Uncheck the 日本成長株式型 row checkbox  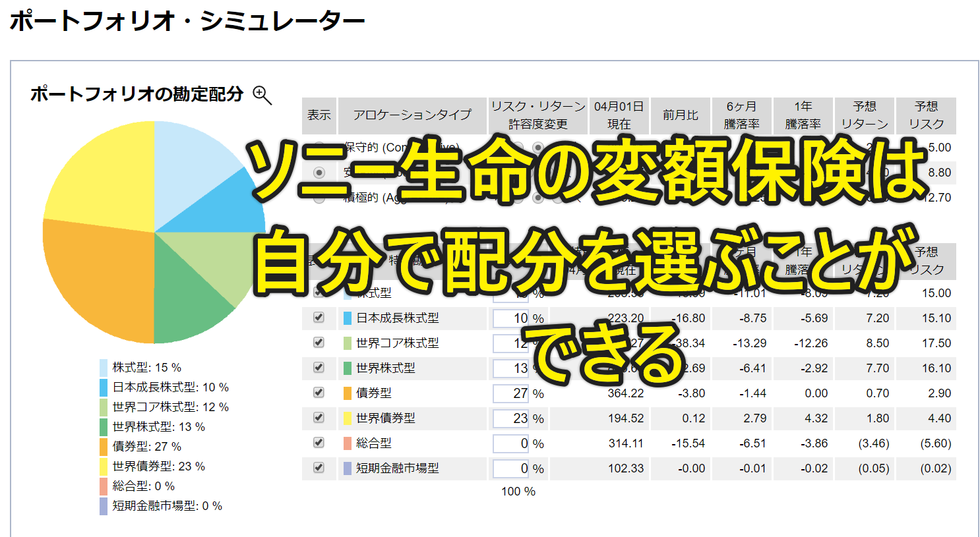(x=319, y=318)
